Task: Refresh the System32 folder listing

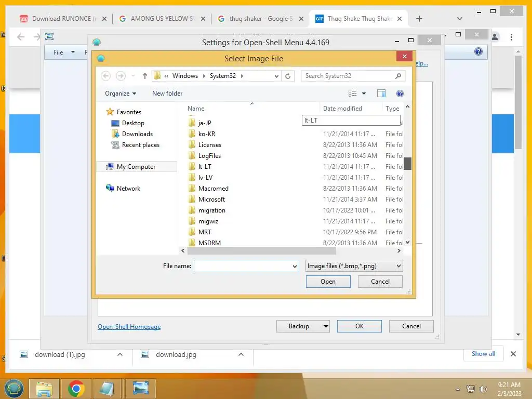Action: point(288,76)
